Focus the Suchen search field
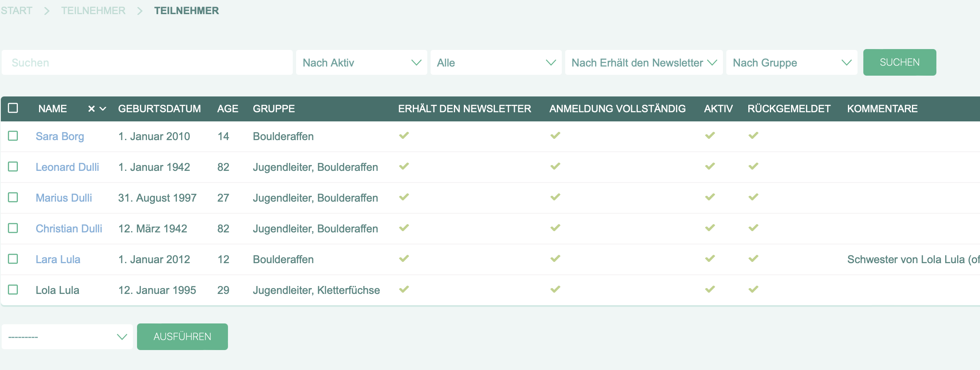 (147, 63)
